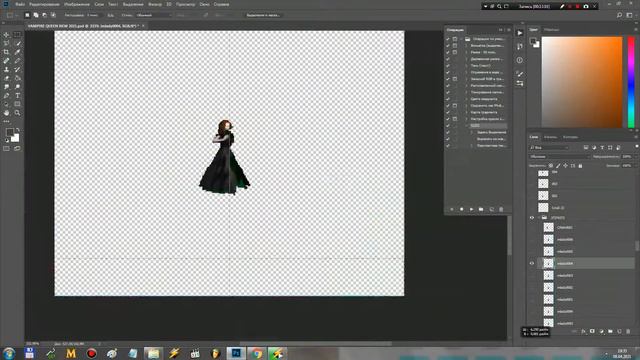Hide the selected mlada004 layer

pyautogui.click(x=532, y=264)
